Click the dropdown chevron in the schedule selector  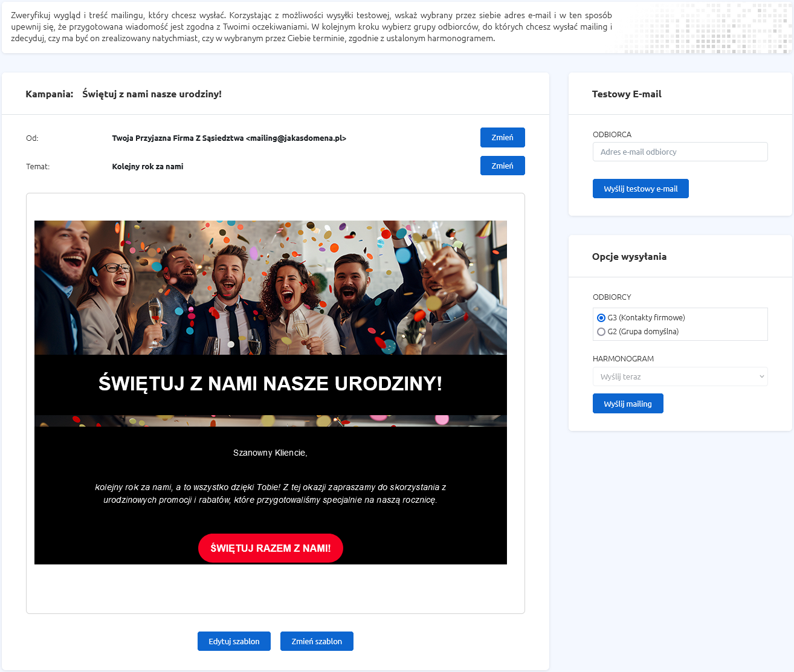(761, 376)
